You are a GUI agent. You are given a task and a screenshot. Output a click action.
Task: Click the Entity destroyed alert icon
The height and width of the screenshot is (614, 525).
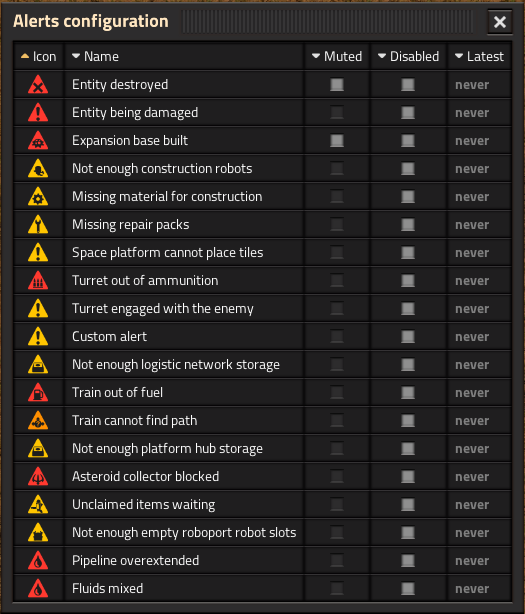tap(38, 85)
